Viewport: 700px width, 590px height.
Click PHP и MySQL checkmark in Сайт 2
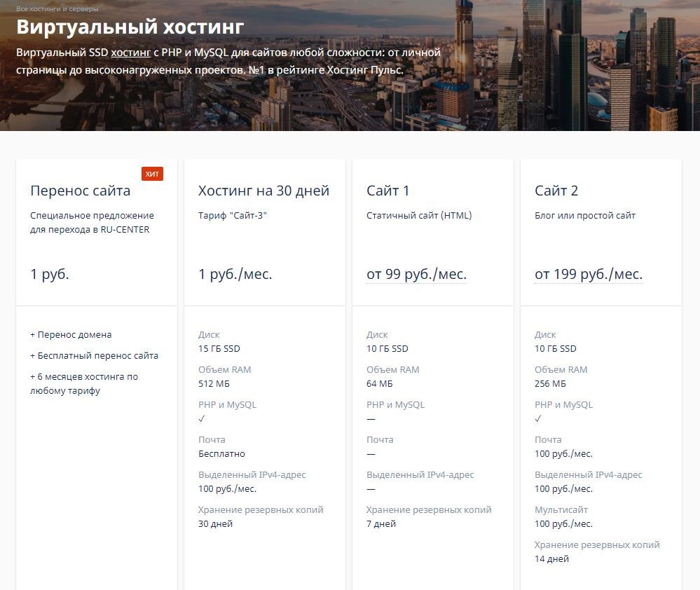[x=538, y=418]
